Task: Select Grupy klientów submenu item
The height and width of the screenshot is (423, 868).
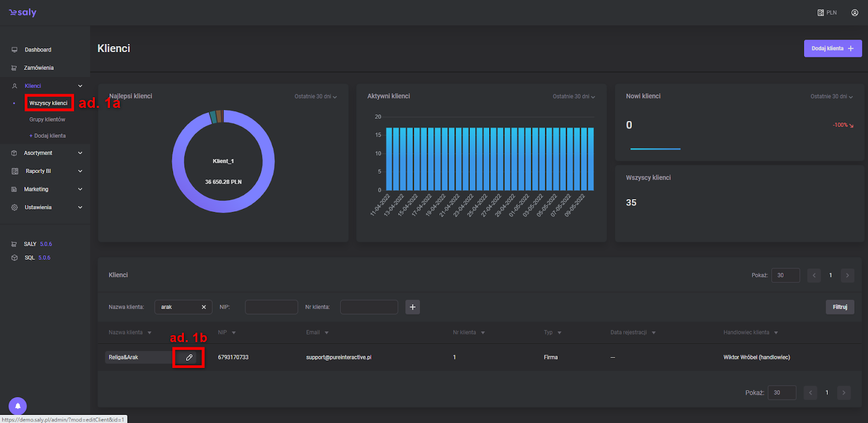Action: tap(47, 119)
